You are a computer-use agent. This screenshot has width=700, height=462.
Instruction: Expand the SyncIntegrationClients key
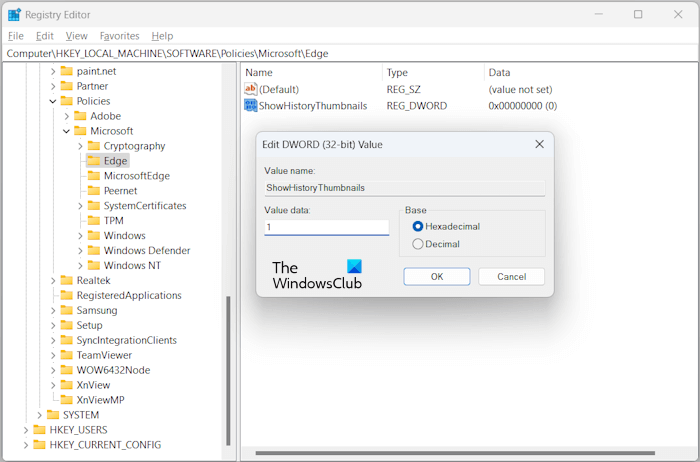point(53,340)
